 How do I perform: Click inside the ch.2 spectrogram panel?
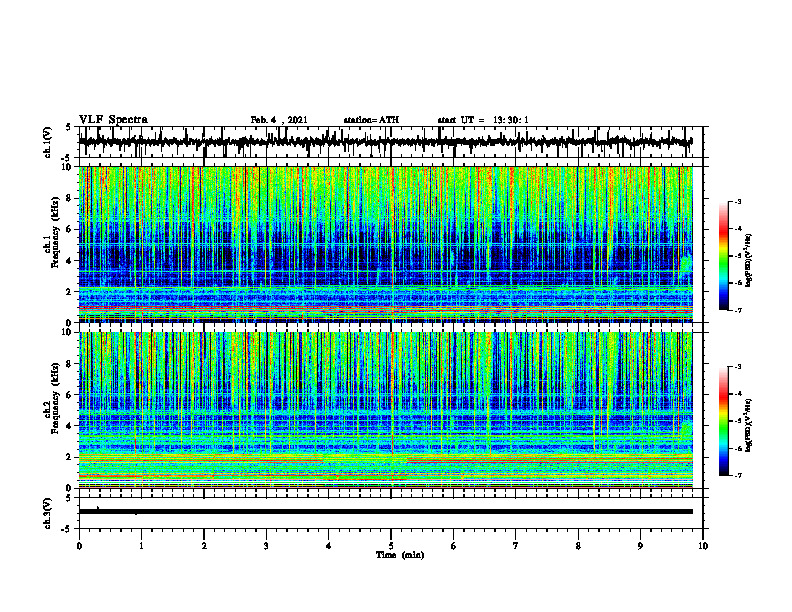click(385, 410)
